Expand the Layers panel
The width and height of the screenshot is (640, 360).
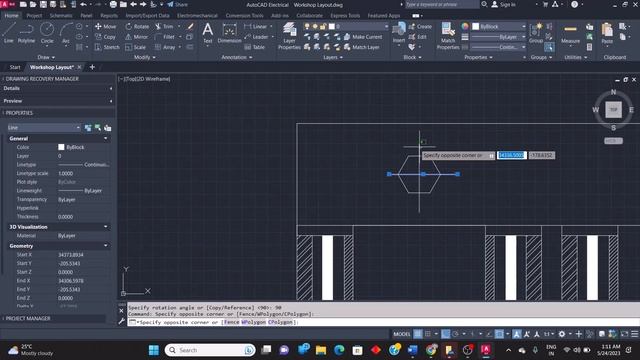click(x=333, y=58)
